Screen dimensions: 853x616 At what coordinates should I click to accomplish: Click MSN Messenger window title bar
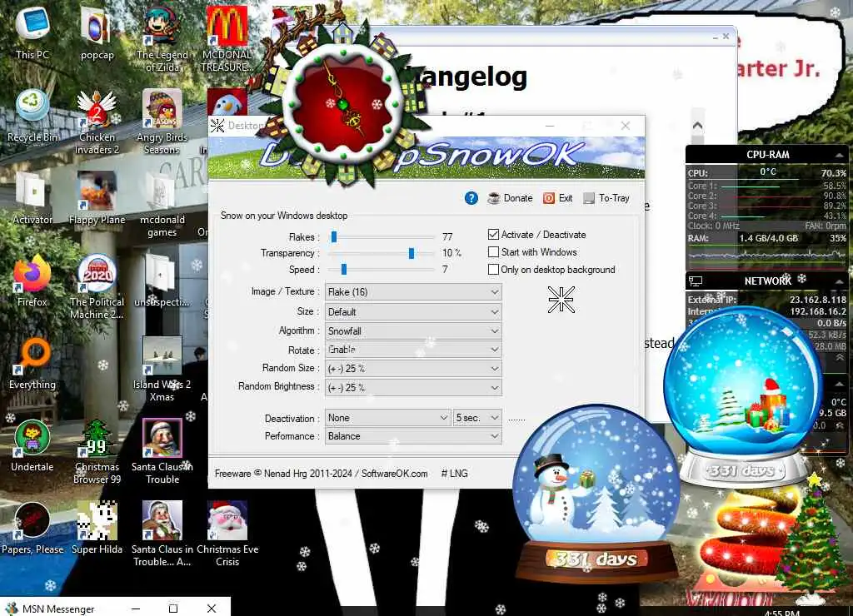(x=115, y=609)
